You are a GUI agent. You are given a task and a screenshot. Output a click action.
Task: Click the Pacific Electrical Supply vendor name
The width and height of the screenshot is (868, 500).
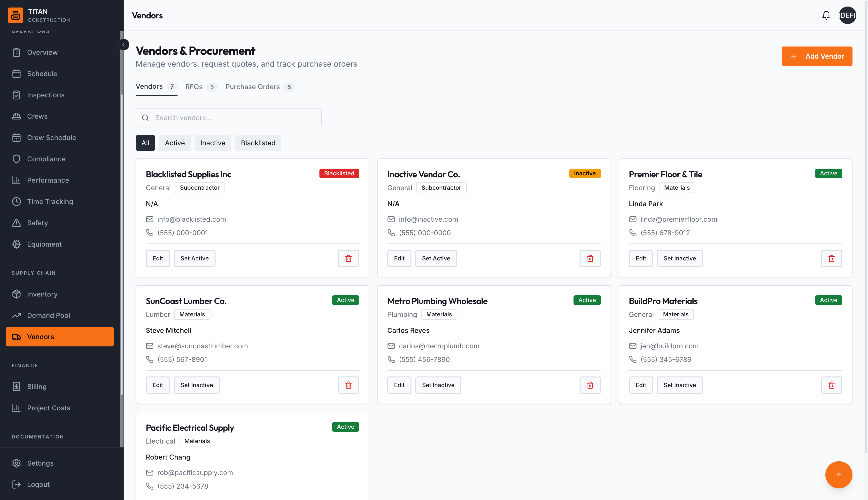190,428
